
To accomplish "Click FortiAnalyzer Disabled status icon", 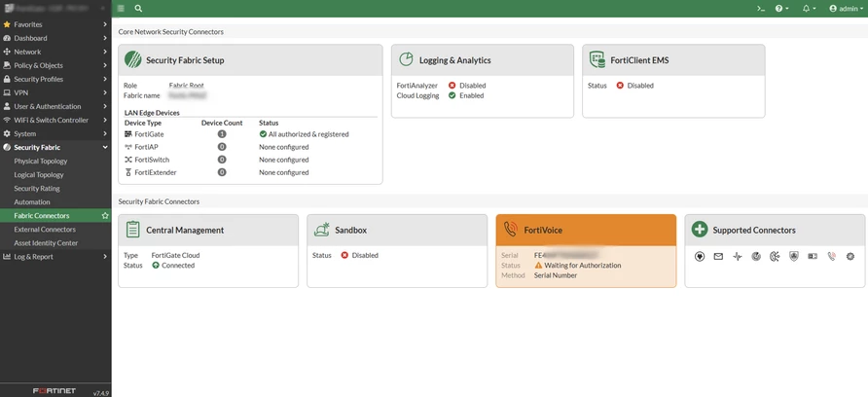I will 452,86.
